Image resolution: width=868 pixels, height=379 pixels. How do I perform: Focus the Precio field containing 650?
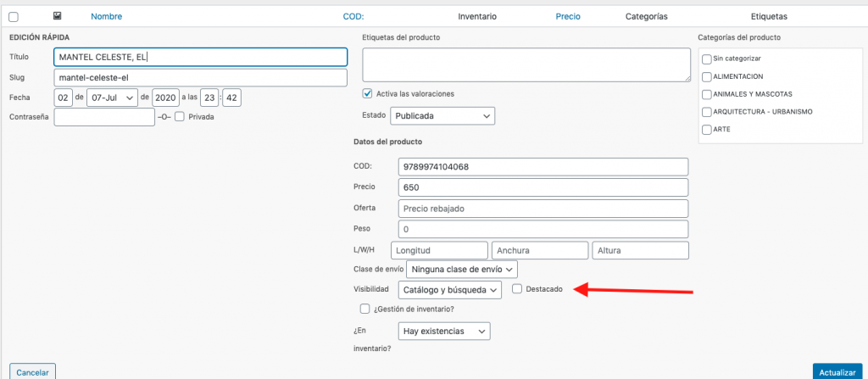point(543,187)
